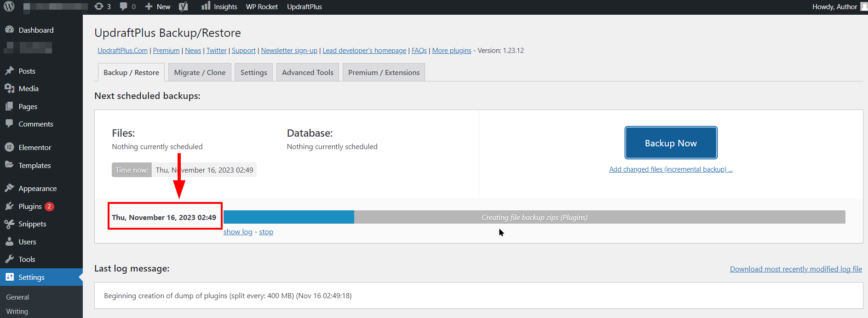
Task: Switch to the Backup / Restore tab
Action: [x=131, y=72]
